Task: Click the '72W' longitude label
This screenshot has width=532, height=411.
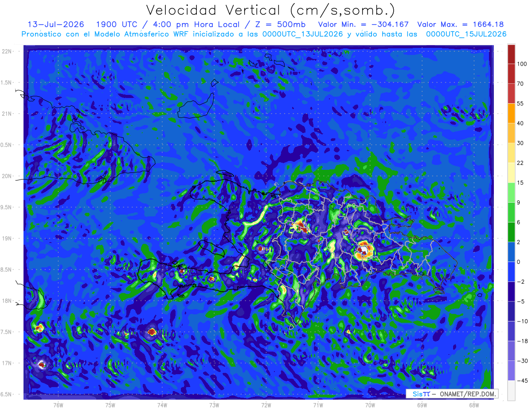Action: tap(266, 405)
